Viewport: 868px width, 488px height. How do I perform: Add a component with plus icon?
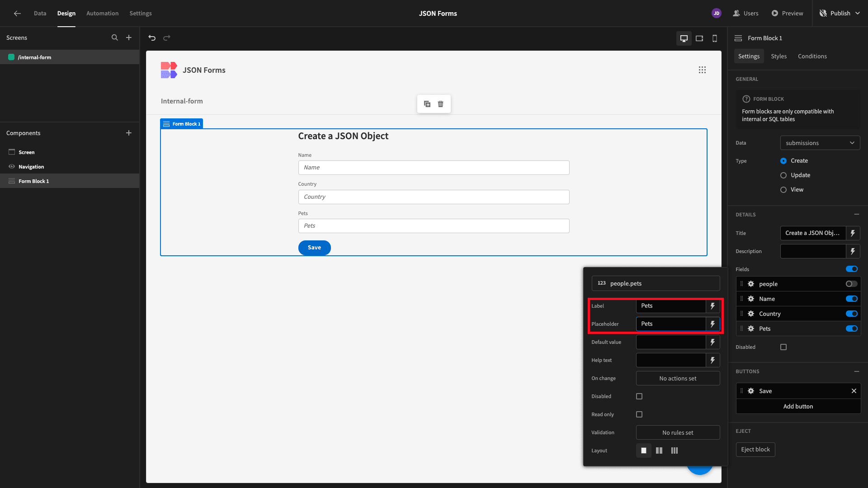click(129, 133)
